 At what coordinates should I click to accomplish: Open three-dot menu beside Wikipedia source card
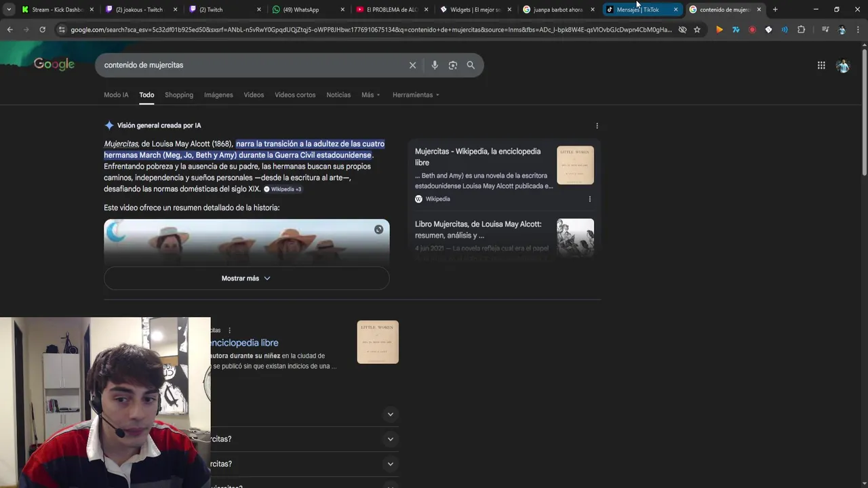click(x=589, y=199)
